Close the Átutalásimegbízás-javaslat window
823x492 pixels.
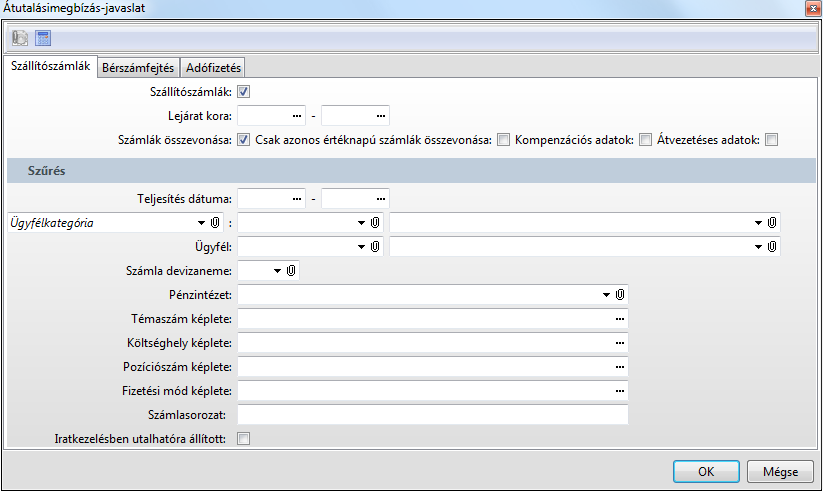pyautogui.click(x=814, y=8)
